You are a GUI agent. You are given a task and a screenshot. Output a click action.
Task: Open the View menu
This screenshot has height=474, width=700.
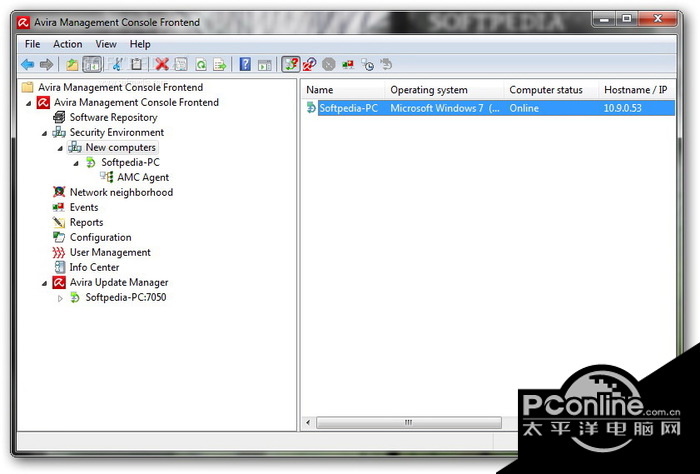pos(106,44)
